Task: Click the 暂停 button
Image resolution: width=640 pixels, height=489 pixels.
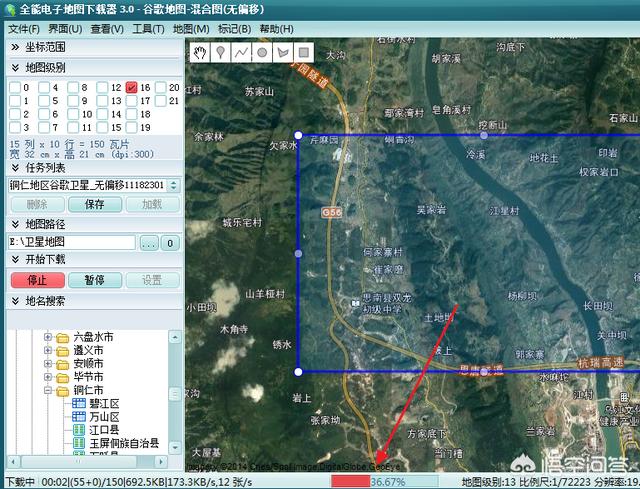Action: [x=95, y=280]
